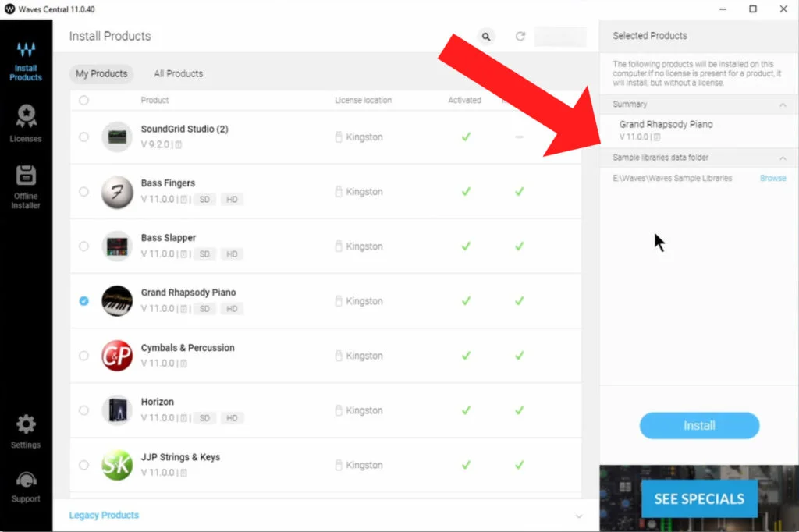Screen dimensions: 799x532
Task: Select the Bass Slapper product
Action: (83, 246)
